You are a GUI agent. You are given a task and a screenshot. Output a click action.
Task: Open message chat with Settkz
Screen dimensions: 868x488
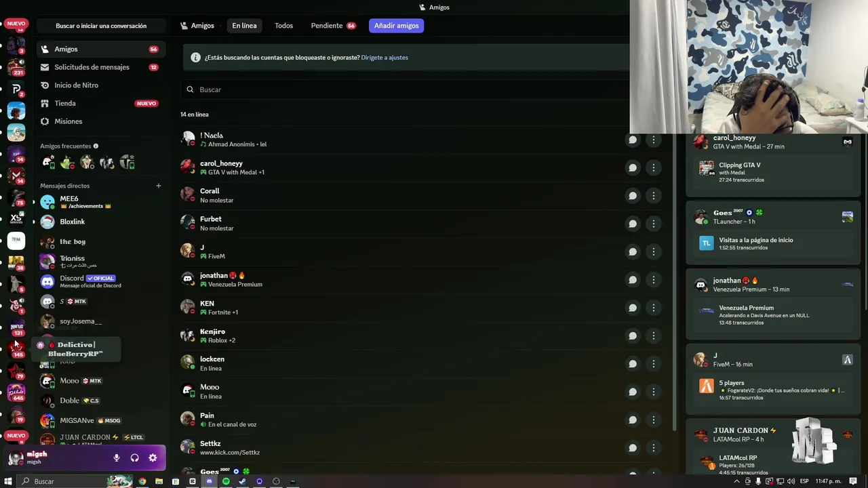(633, 447)
